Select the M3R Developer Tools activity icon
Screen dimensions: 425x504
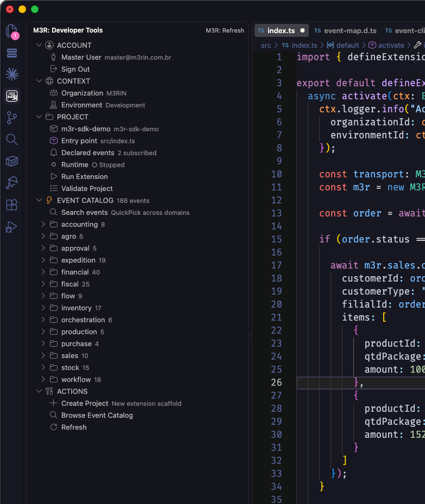[12, 96]
